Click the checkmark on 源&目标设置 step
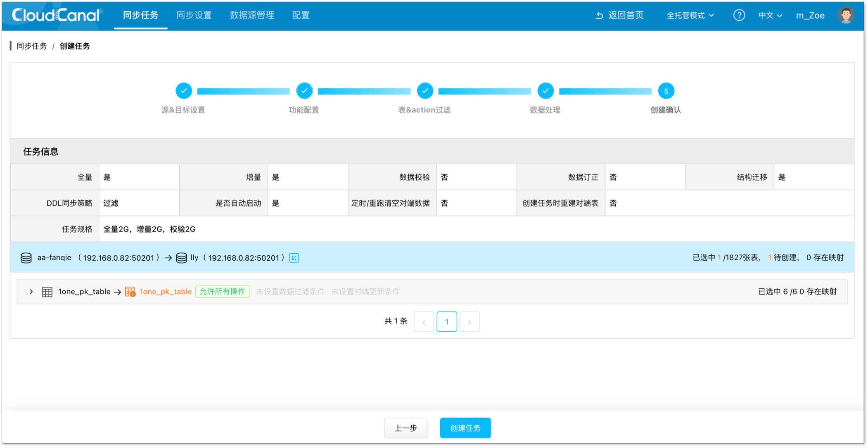Screen dimensions: 868x448 (184, 91)
